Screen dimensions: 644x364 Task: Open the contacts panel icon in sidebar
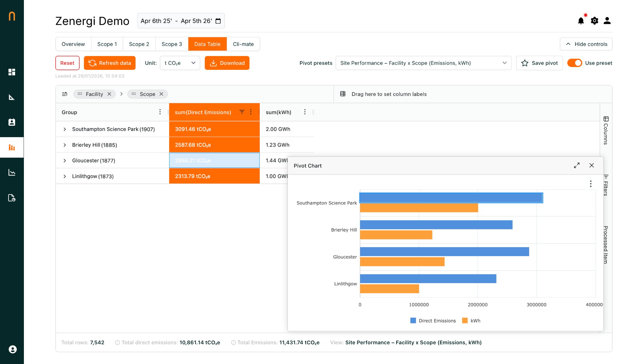[x=12, y=122]
